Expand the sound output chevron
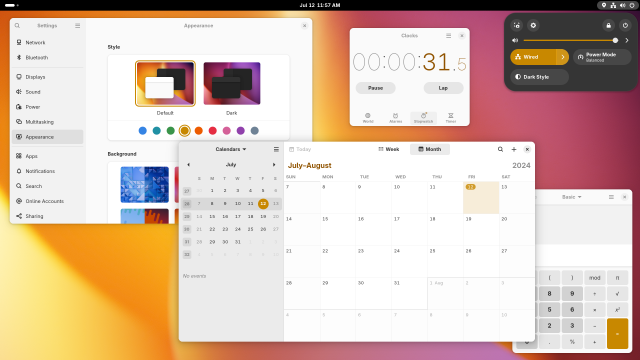The width and height of the screenshot is (640, 360). point(627,40)
